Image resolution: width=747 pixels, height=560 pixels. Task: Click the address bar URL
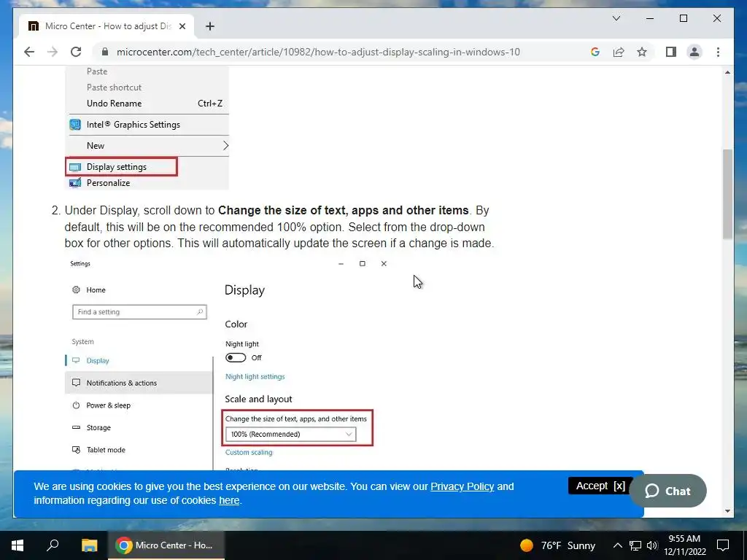[318, 52]
